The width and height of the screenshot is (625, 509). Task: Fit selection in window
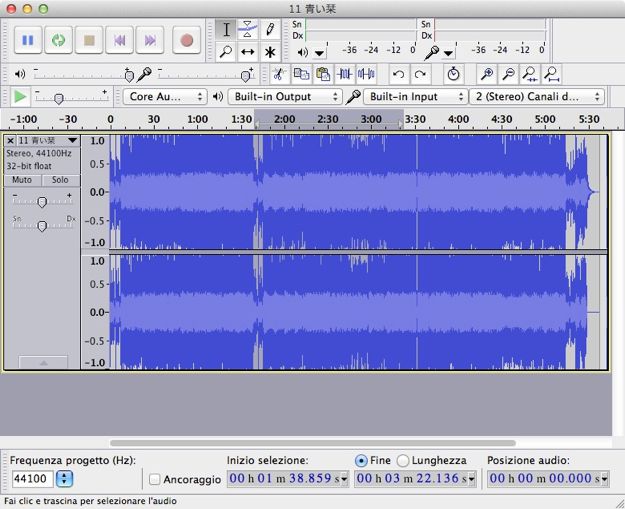coord(530,74)
